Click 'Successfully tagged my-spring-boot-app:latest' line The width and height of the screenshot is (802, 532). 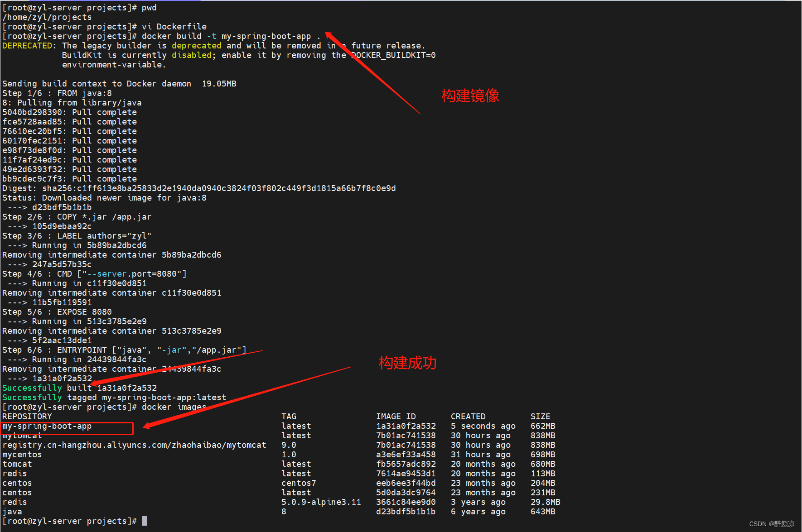tap(114, 398)
